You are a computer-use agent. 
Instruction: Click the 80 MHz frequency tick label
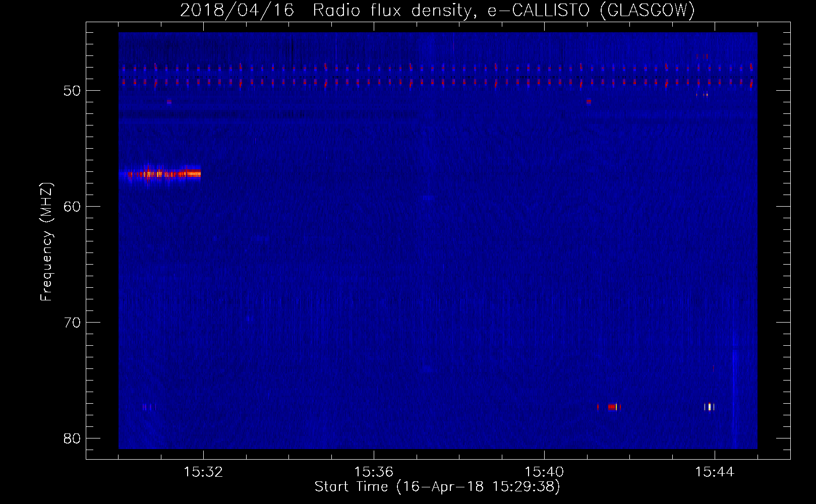(x=73, y=438)
